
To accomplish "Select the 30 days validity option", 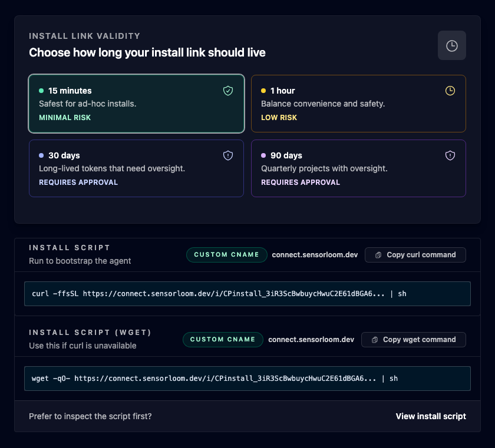I will click(x=136, y=168).
